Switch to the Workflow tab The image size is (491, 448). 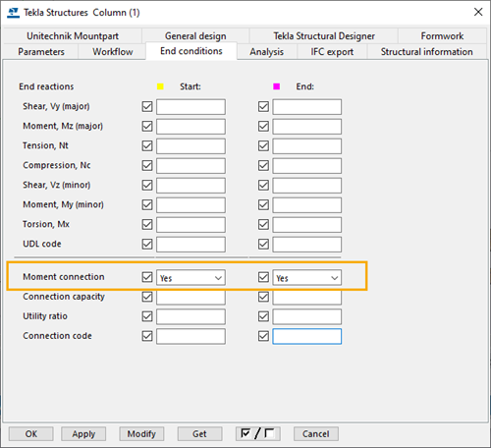coord(113,52)
